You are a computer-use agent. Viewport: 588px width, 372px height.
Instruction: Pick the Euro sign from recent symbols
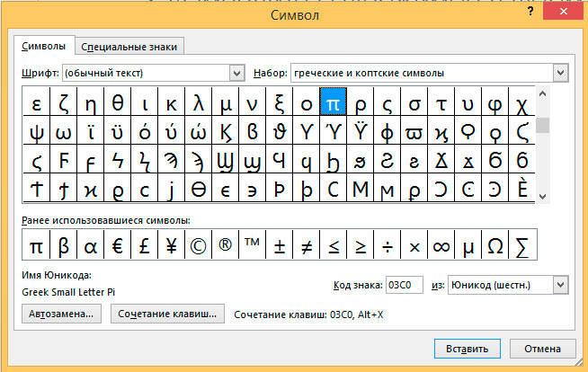[117, 245]
